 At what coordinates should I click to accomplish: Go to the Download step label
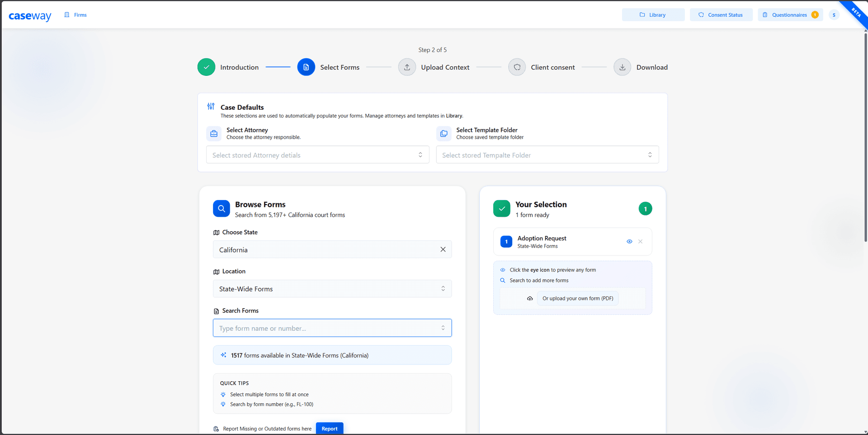(652, 67)
